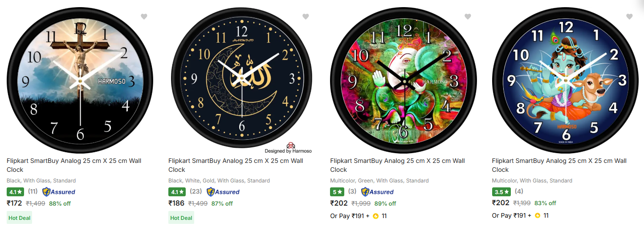Click SuperCoin icon under Krishna clock
Screen dimensions: 644x227
(538, 215)
